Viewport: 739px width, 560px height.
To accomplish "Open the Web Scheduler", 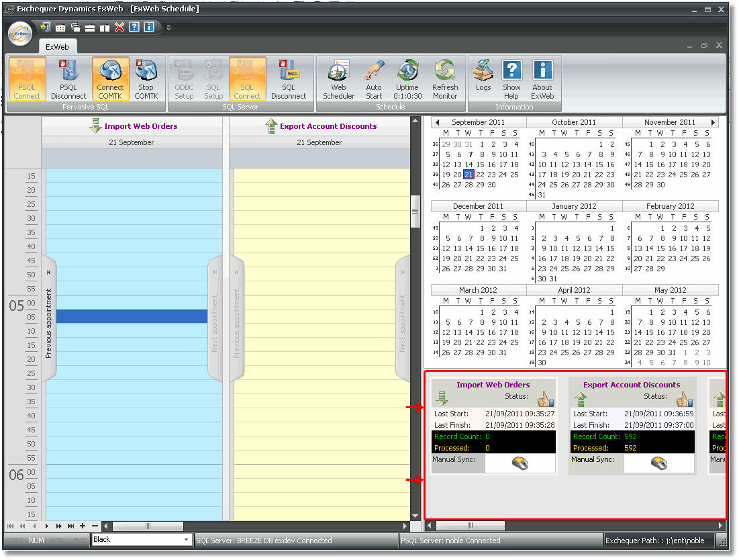I will pos(338,79).
